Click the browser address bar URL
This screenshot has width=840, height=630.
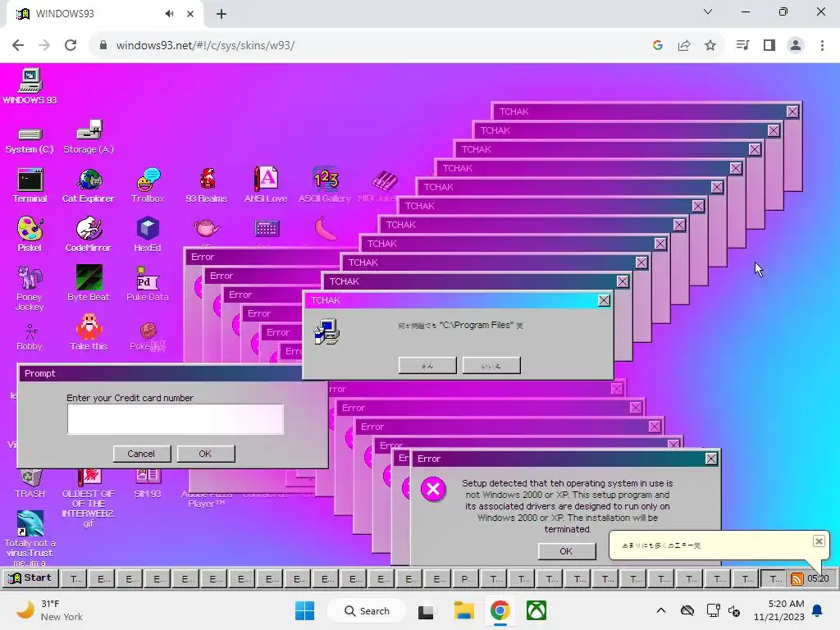[x=206, y=46]
